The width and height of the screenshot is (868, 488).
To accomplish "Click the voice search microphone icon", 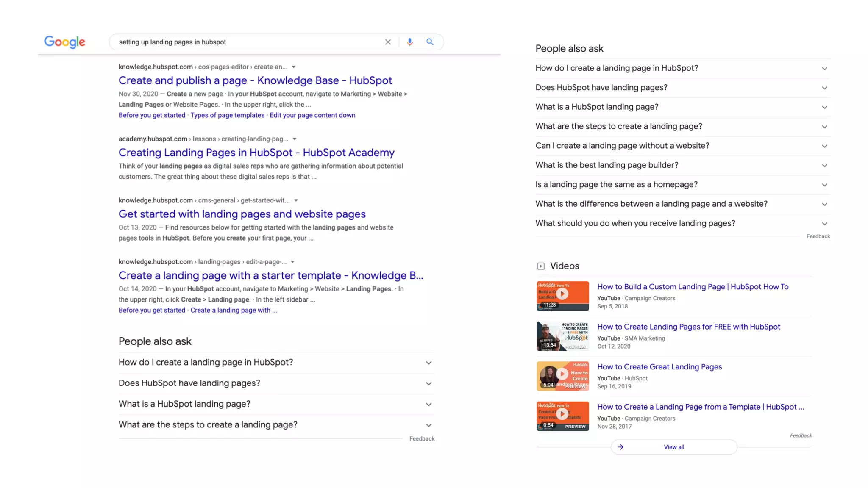I will pos(409,42).
